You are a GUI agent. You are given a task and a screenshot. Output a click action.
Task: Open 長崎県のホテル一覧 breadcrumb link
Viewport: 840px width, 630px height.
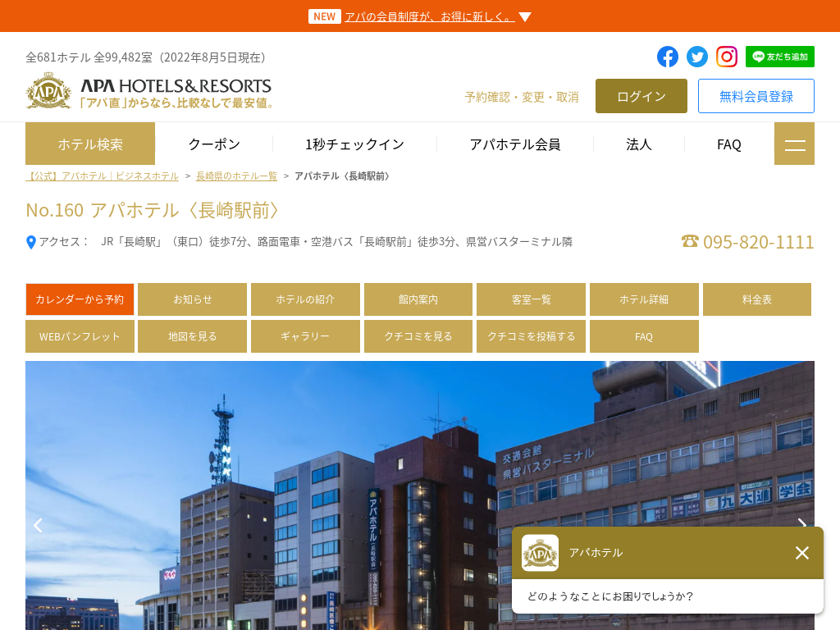(x=236, y=176)
